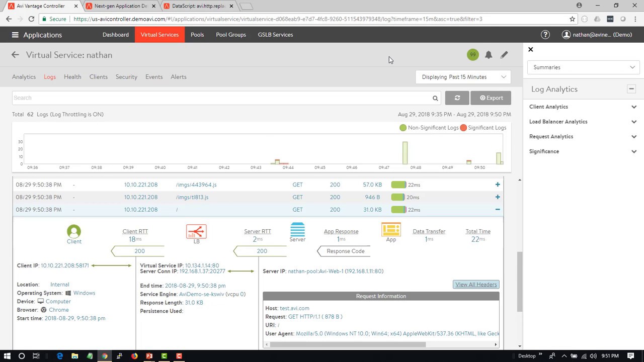Click the Chrome browser value

[59, 310]
